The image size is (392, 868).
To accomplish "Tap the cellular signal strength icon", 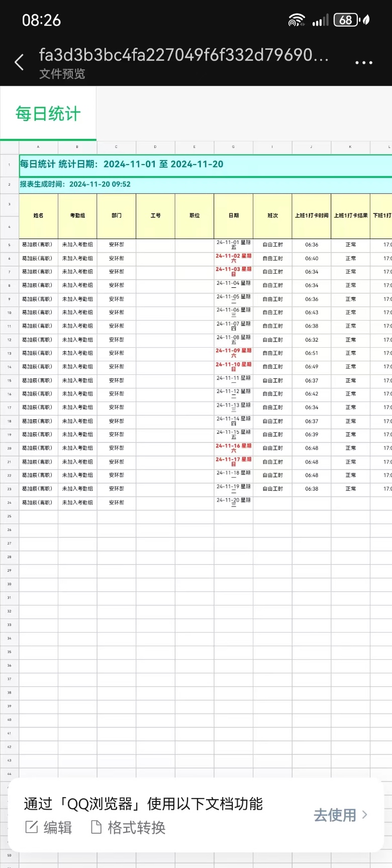I will pos(320,20).
